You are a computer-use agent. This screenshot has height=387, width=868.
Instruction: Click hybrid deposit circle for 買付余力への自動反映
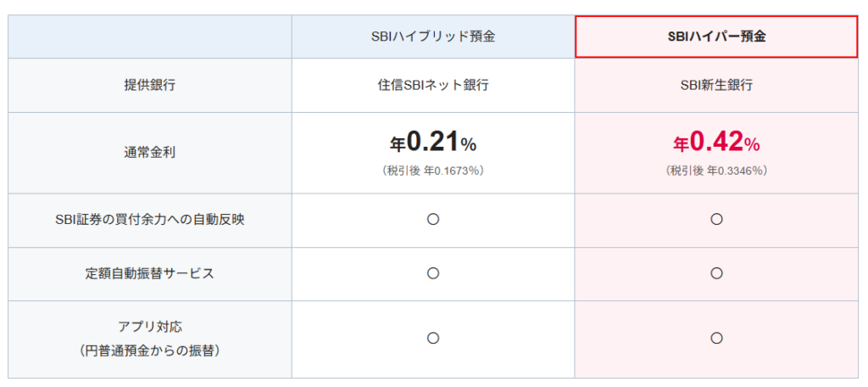(x=432, y=219)
